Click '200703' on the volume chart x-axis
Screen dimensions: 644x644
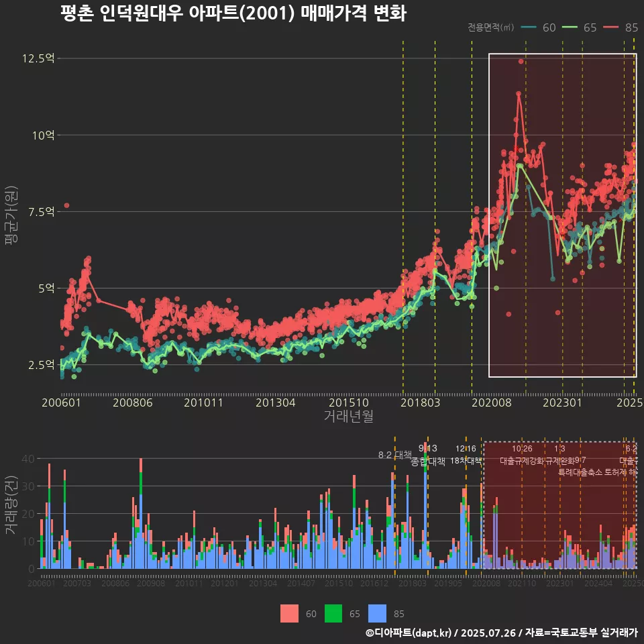pos(76,583)
